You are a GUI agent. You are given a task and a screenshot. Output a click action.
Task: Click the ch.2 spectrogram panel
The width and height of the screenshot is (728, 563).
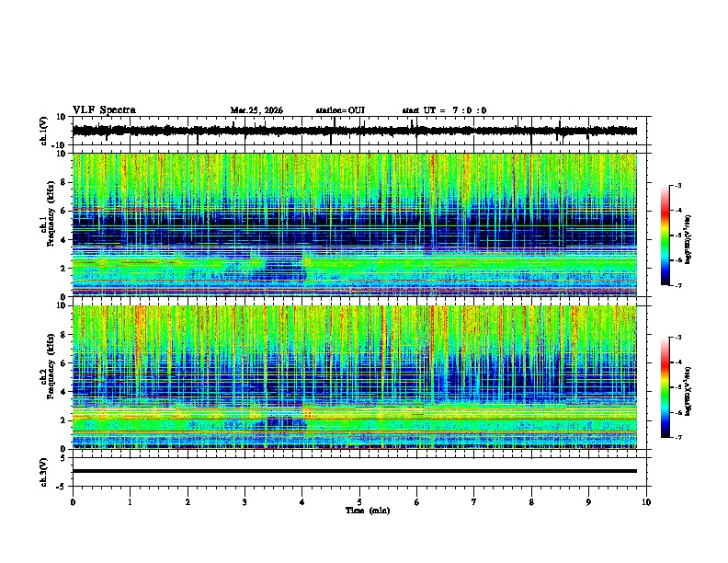(x=355, y=377)
